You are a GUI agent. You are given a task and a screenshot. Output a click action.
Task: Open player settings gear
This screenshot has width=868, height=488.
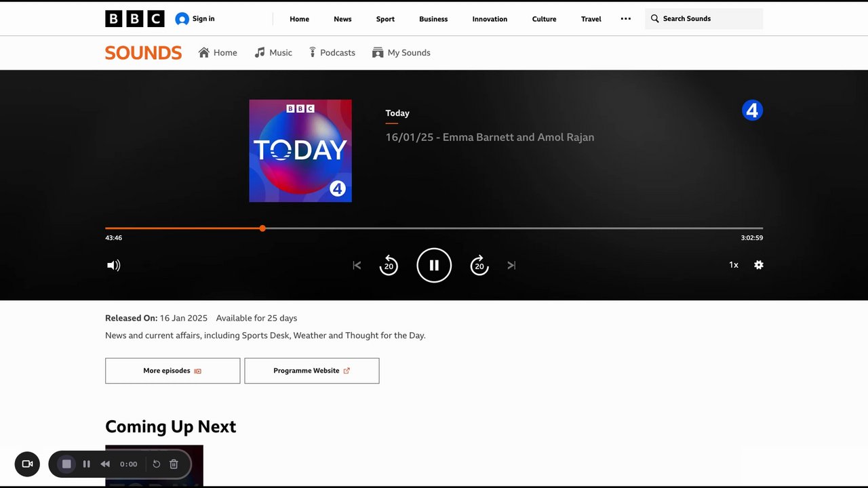[759, 265]
